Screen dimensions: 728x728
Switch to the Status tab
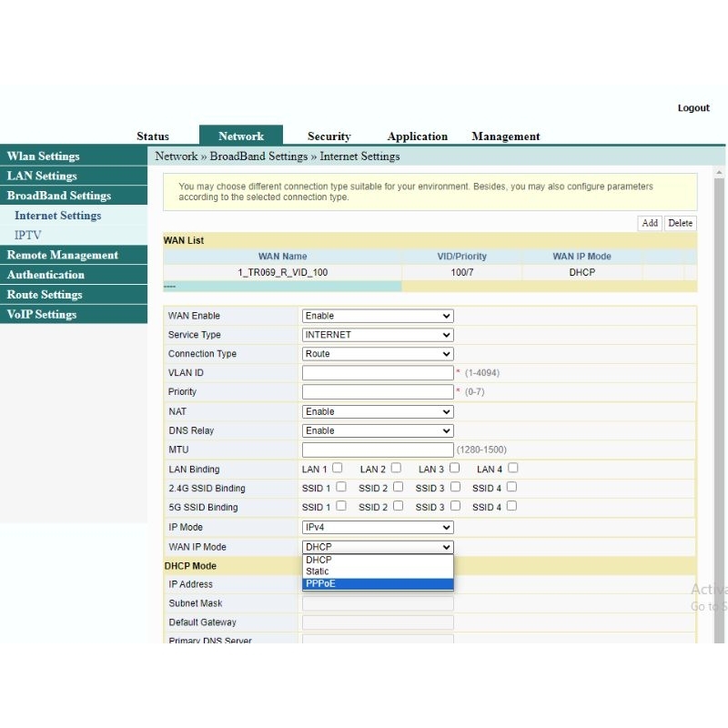[x=153, y=136]
